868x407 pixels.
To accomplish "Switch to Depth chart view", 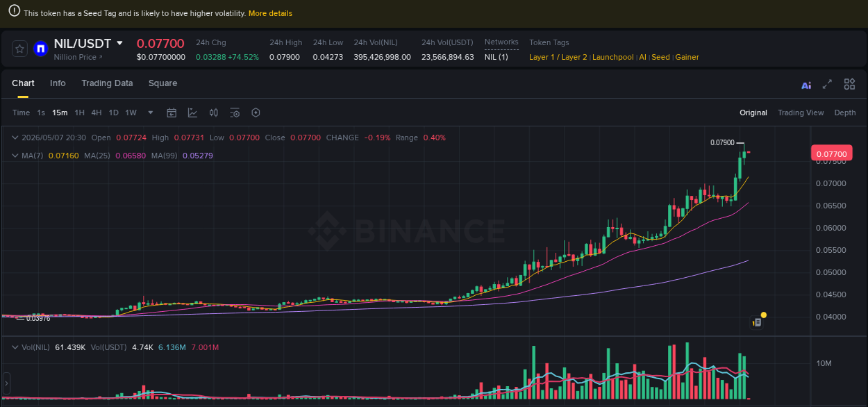I will (x=845, y=113).
